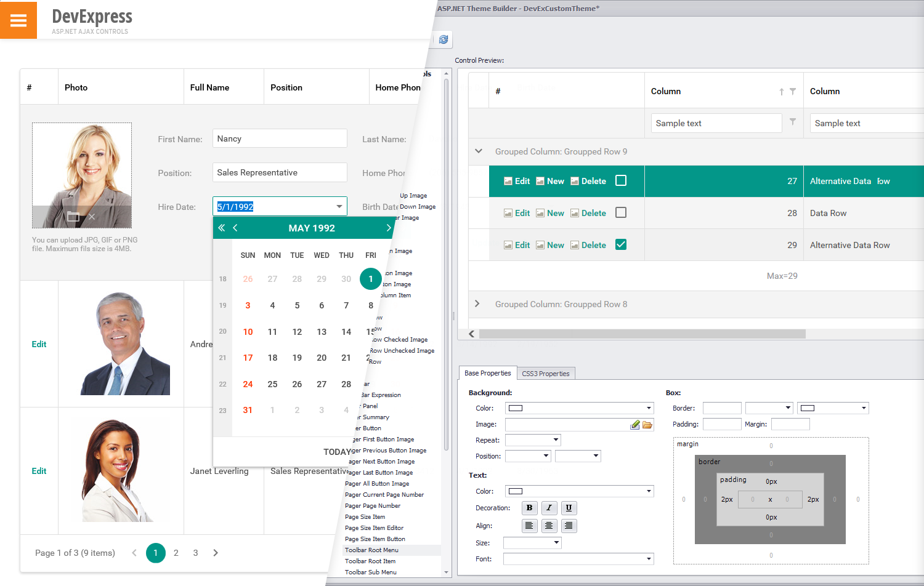Check the row 27 selection checkbox

tap(621, 181)
